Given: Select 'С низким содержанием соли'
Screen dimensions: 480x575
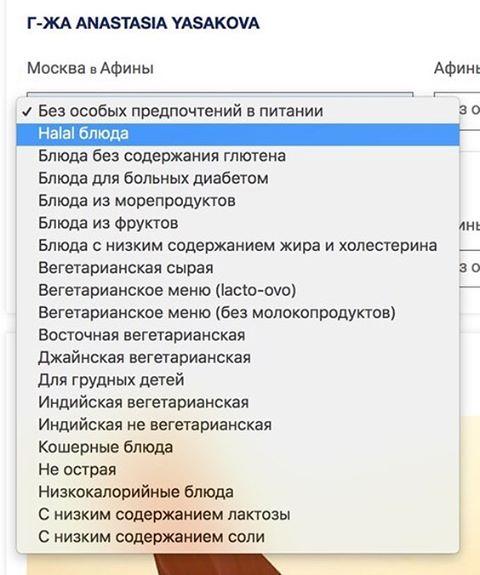Looking at the screenshot, I should [238, 536].
